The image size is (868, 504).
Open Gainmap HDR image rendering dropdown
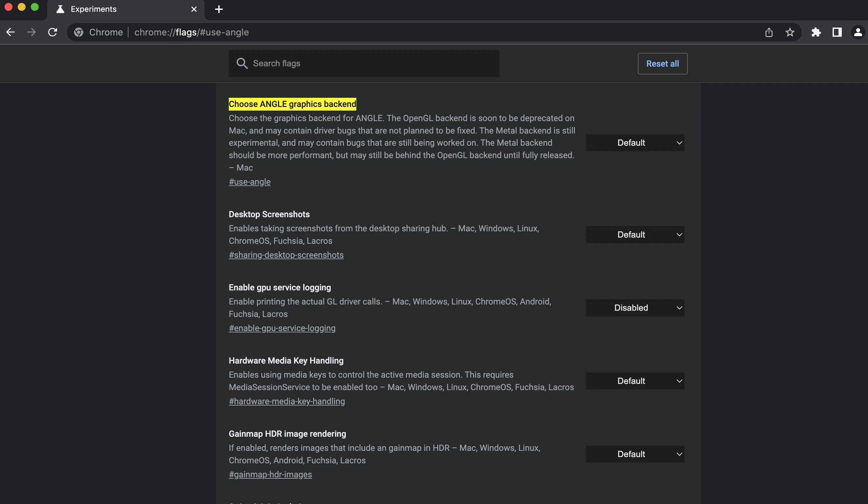tap(635, 454)
